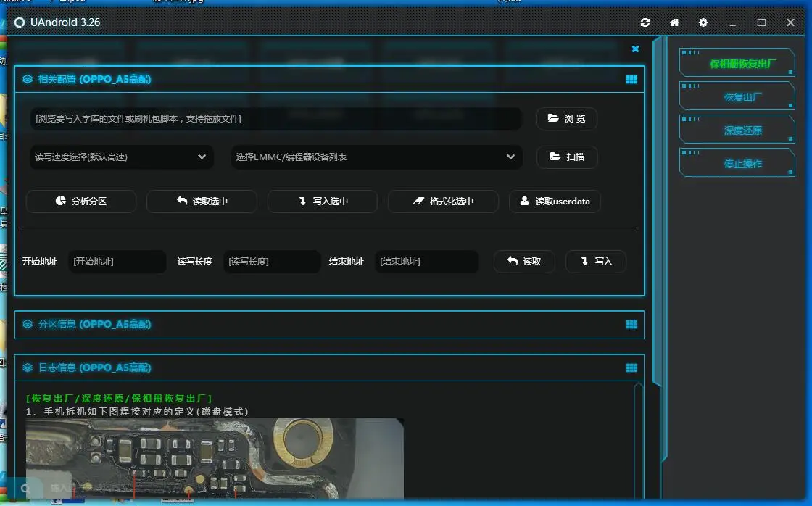This screenshot has width=812, height=506.
Task: Click the UAndroid 3.26 logo icon
Action: tap(19, 22)
